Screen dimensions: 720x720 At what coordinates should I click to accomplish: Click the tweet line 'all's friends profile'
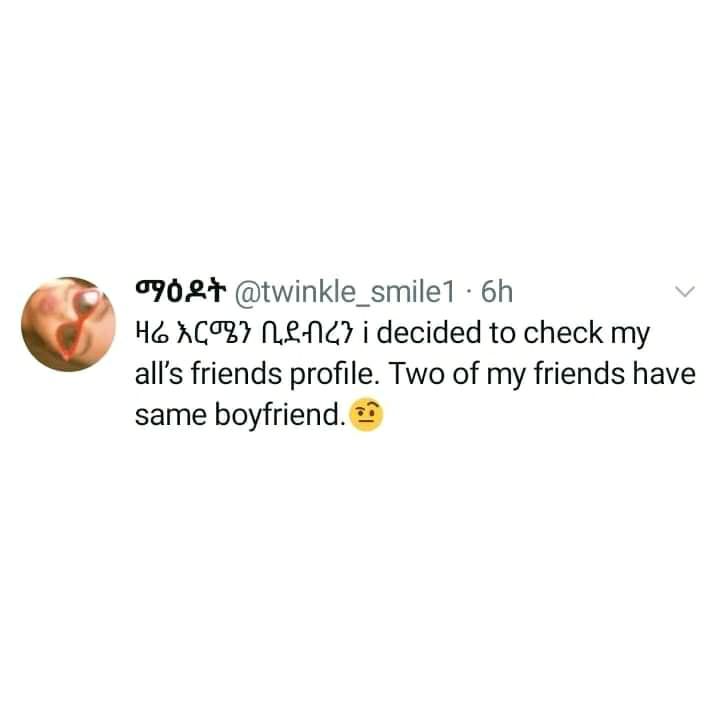pyautogui.click(x=255, y=374)
